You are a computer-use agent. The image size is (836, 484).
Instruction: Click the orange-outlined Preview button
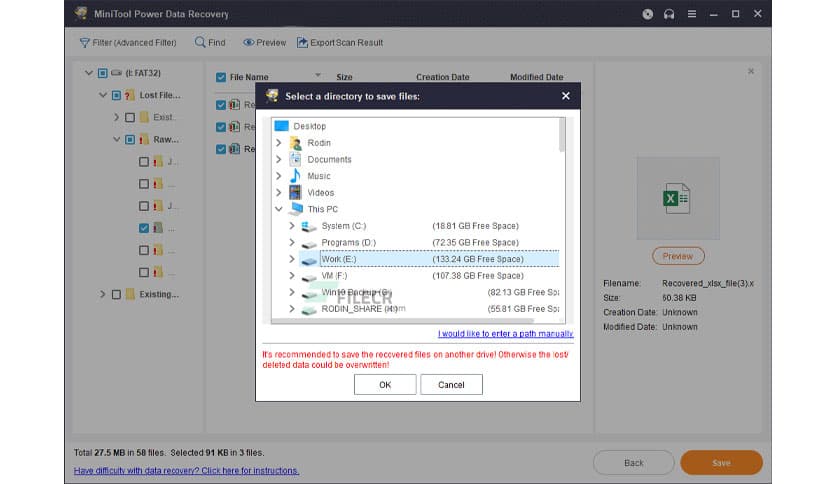tap(678, 256)
